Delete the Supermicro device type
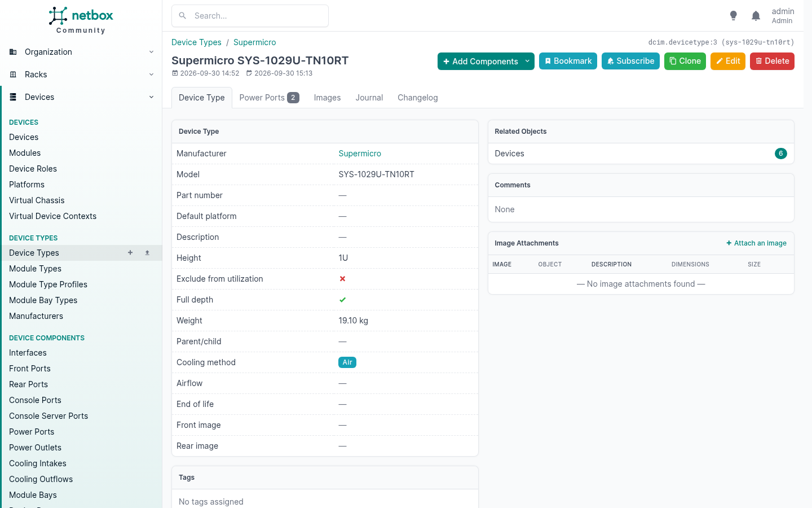Image resolution: width=812 pixels, height=508 pixels. pos(772,61)
